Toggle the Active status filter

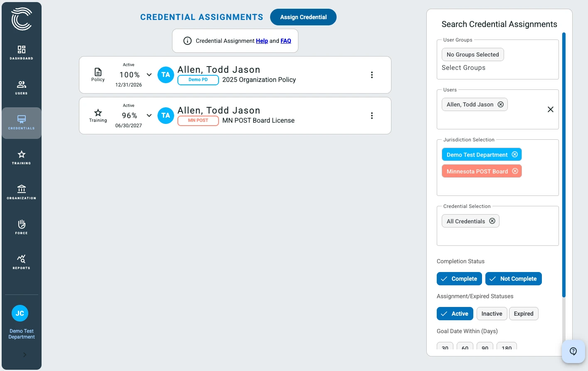(455, 314)
